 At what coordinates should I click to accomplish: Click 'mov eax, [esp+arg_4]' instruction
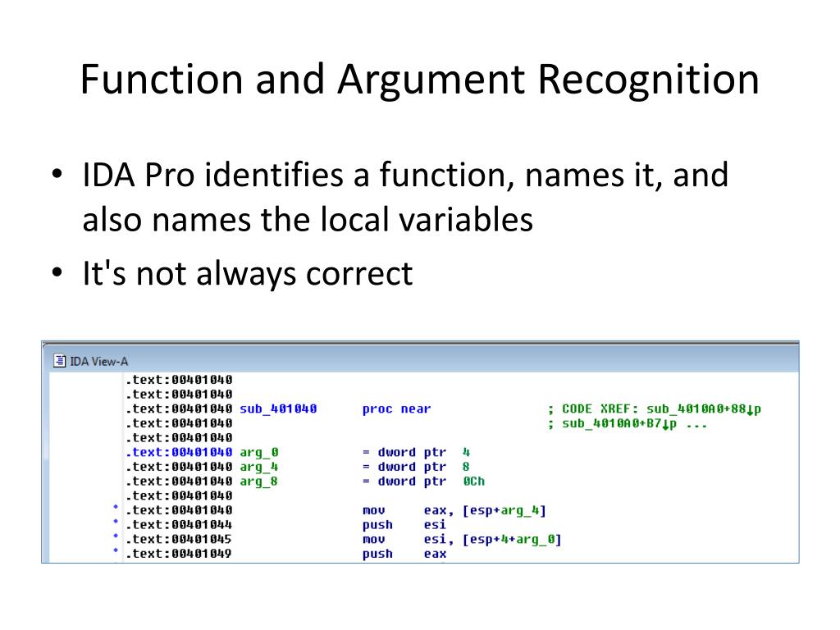454,510
